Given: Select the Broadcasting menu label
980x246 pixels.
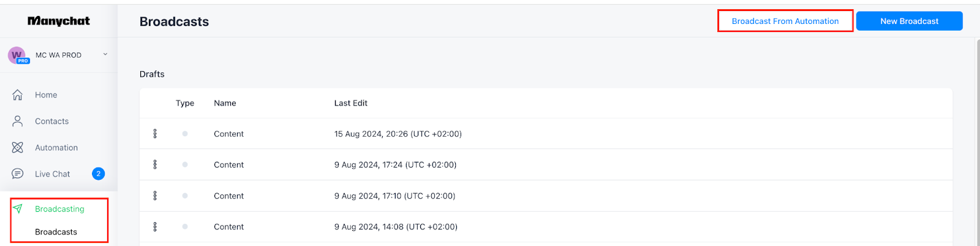Looking at the screenshot, I should click(59, 209).
